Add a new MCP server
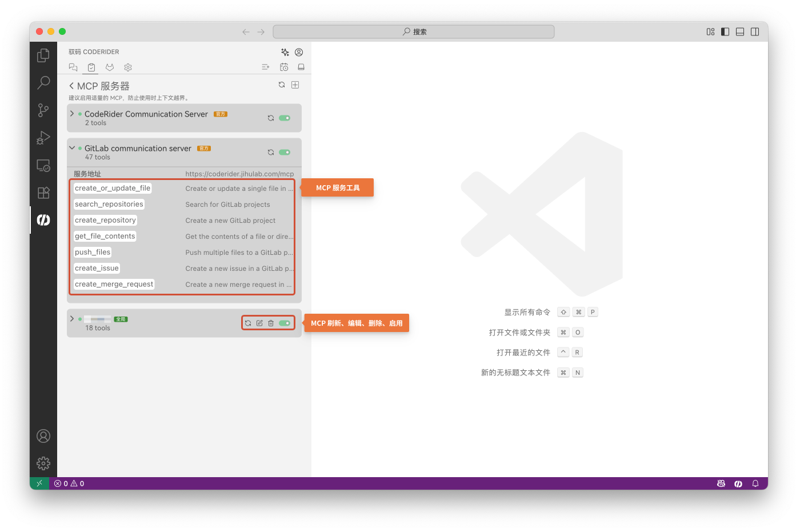Image resolution: width=800 pixels, height=532 pixels. [x=295, y=85]
